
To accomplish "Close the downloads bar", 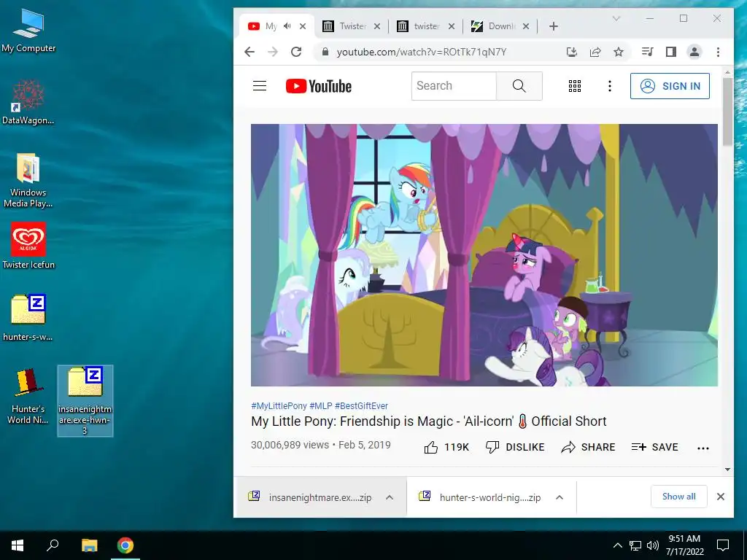I will click(x=721, y=497).
